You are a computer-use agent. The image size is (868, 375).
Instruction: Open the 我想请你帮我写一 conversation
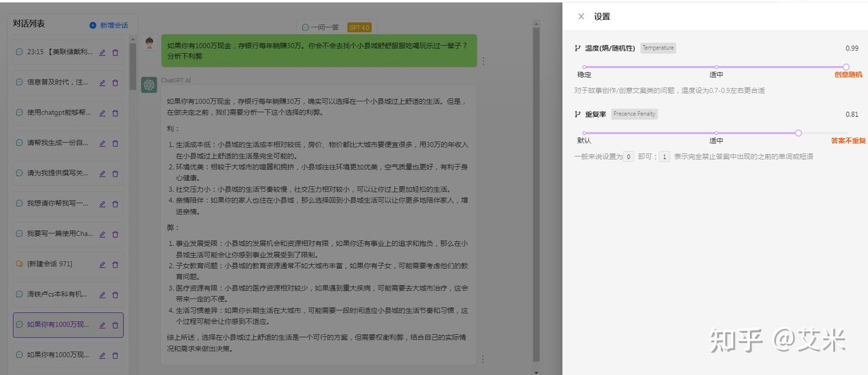click(68, 204)
